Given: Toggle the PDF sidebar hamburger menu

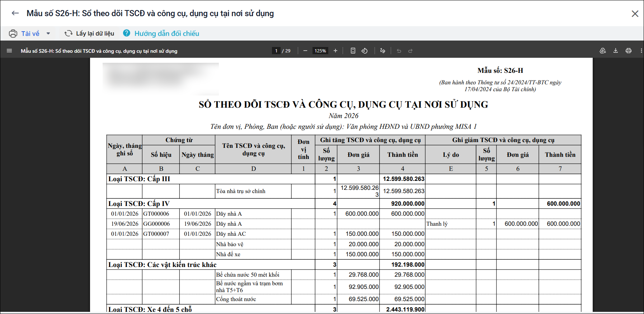Looking at the screenshot, I should point(9,51).
